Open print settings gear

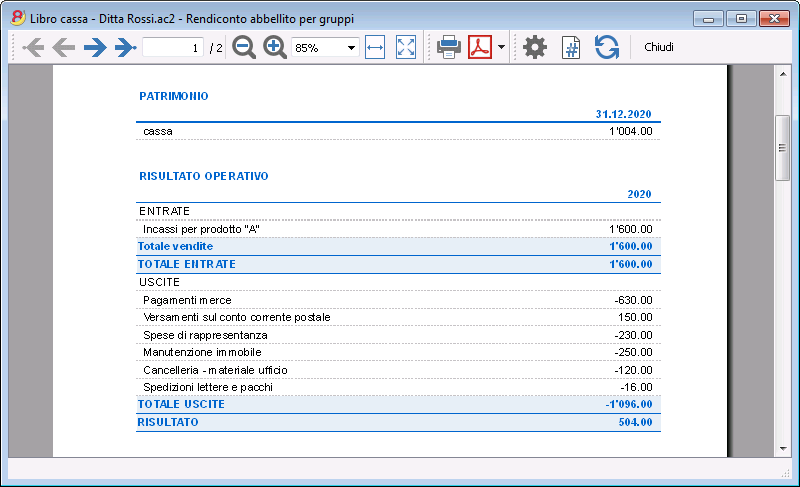535,47
